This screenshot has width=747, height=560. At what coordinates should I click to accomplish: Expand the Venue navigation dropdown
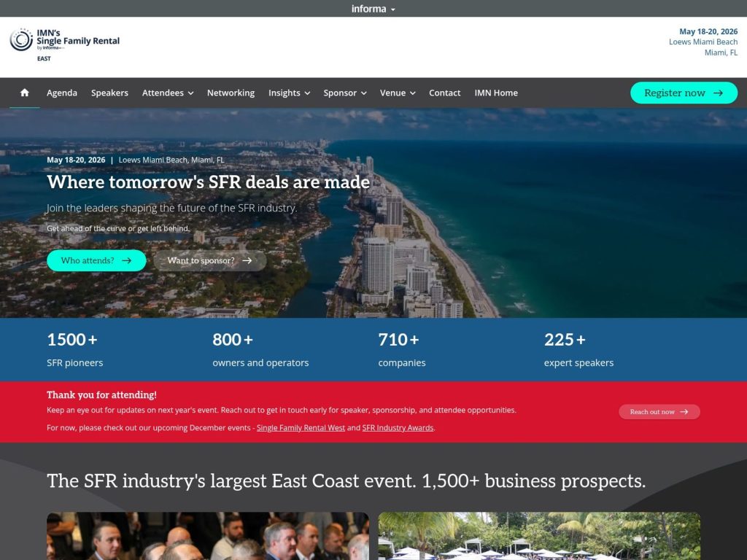[397, 93]
